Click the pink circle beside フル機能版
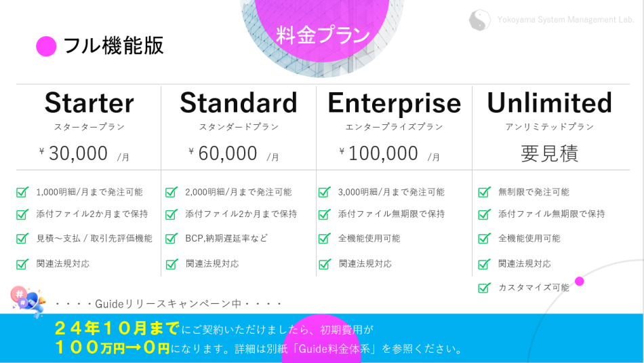The height and width of the screenshot is (363, 644). (x=46, y=46)
